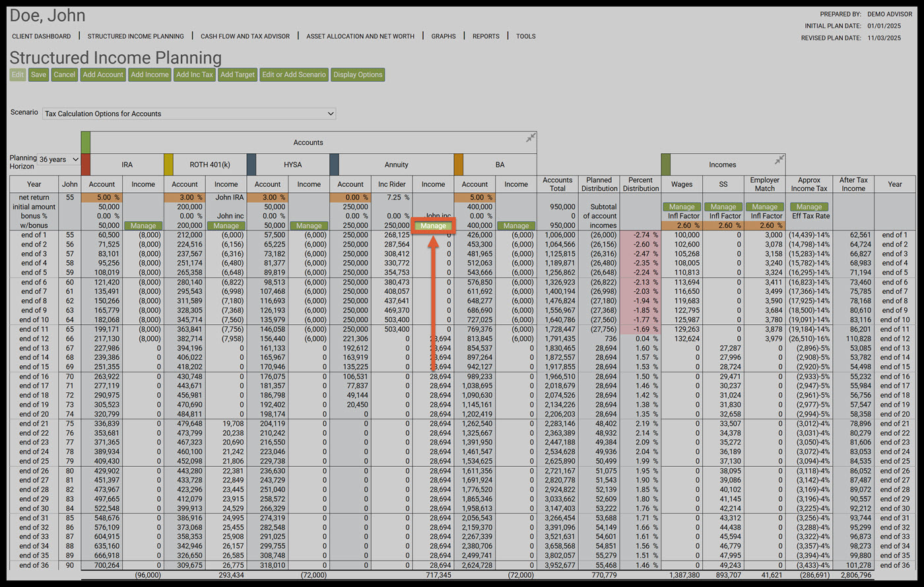Open the Graphs menu item
This screenshot has height=587, width=924.
pos(444,36)
